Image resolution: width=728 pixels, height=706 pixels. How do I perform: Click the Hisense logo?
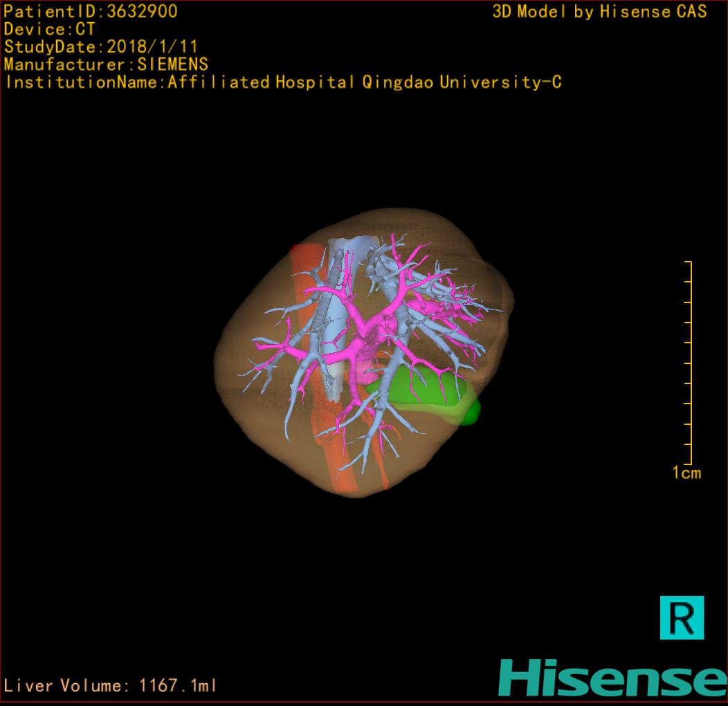[x=612, y=678]
